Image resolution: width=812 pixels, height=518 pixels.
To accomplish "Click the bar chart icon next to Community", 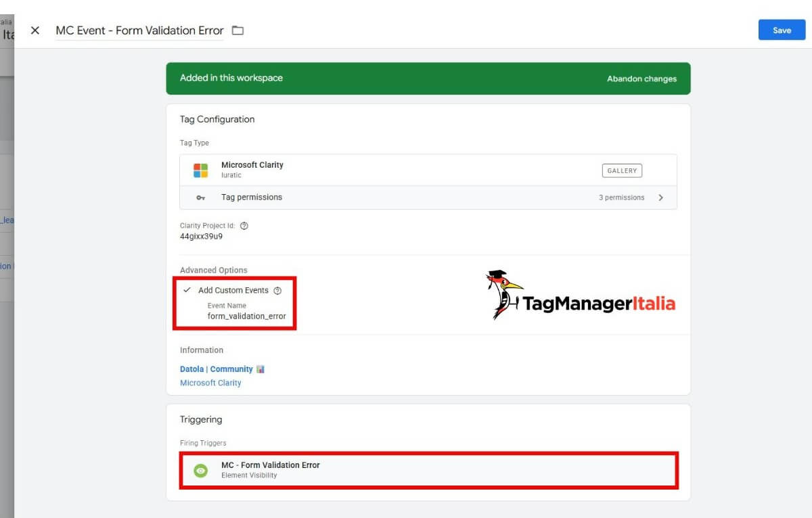I will click(x=259, y=369).
